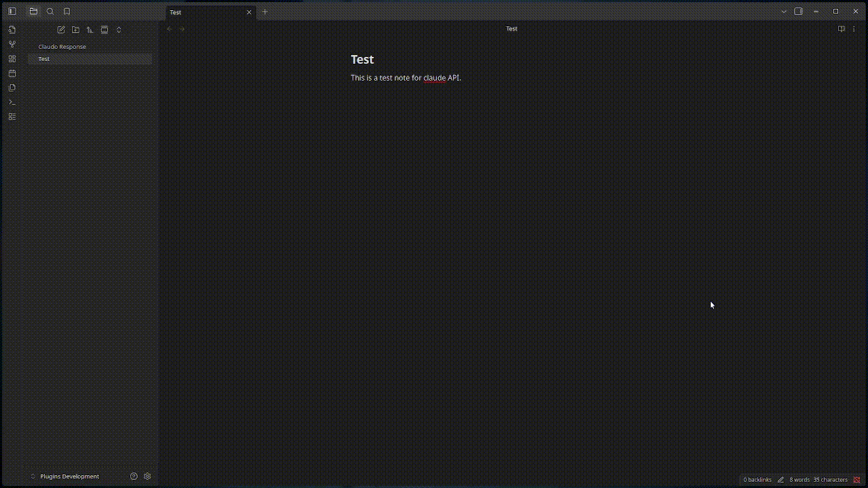Open a new tab with plus button

tap(265, 12)
